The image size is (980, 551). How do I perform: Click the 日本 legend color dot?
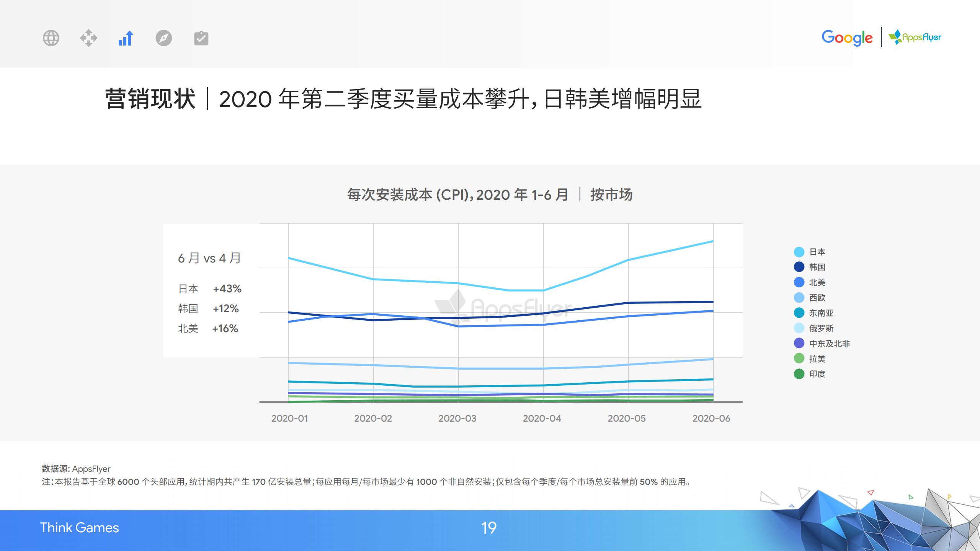tap(799, 252)
